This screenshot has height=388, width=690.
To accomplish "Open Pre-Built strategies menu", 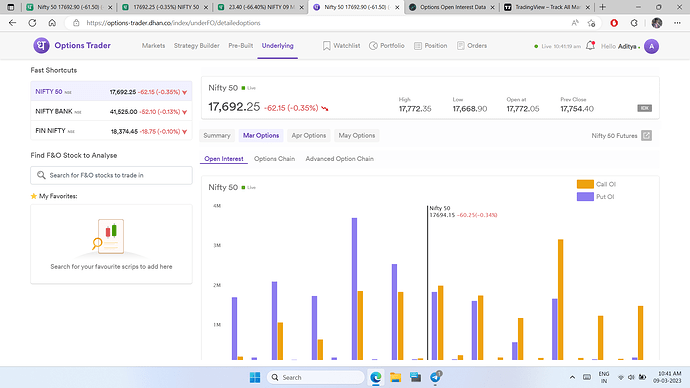I will coord(240,46).
